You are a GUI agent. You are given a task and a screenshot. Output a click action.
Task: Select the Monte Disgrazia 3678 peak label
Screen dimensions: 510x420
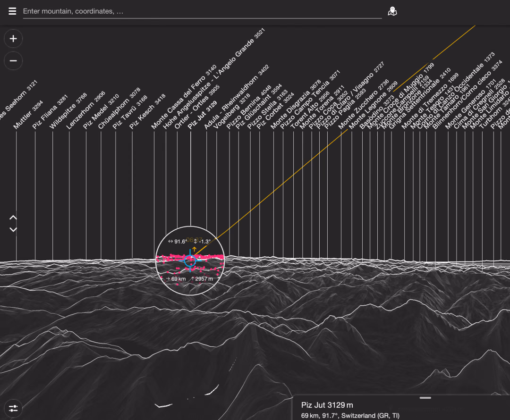(x=296, y=104)
